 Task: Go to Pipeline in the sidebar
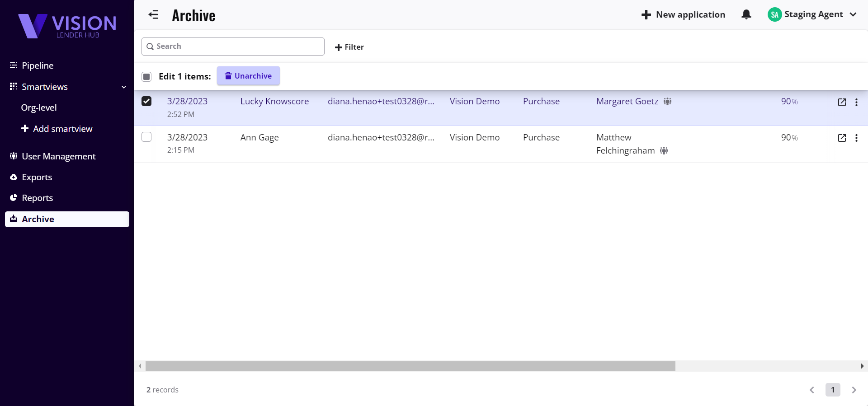pyautogui.click(x=38, y=65)
